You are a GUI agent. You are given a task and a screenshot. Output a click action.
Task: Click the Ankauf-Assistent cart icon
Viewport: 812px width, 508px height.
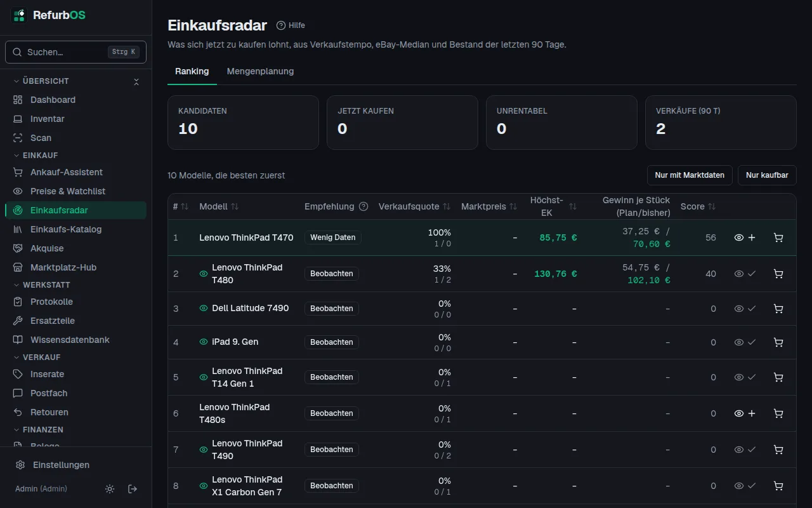tap(18, 172)
